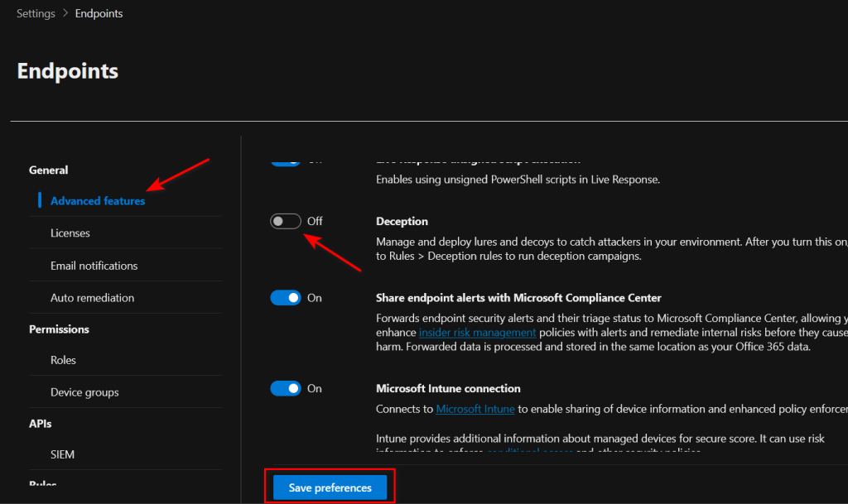This screenshot has height=504, width=848.
Task: Click the Rules section header
Action: [x=43, y=484]
